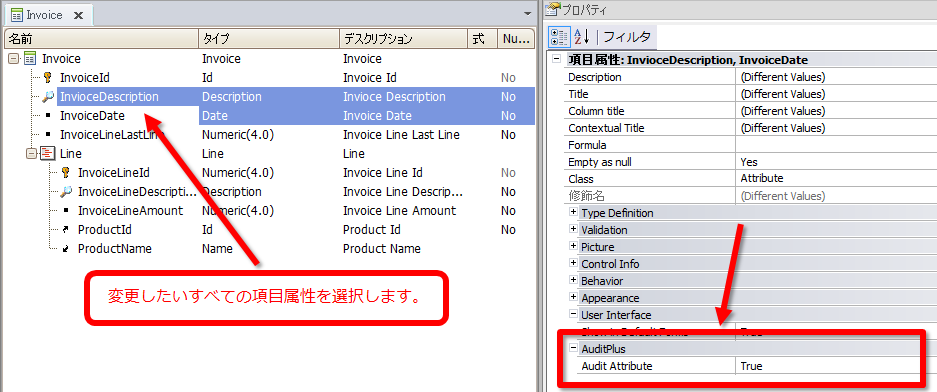937x392 pixels.
Task: Click the Id type cell of InvoiceId
Action: (x=207, y=78)
